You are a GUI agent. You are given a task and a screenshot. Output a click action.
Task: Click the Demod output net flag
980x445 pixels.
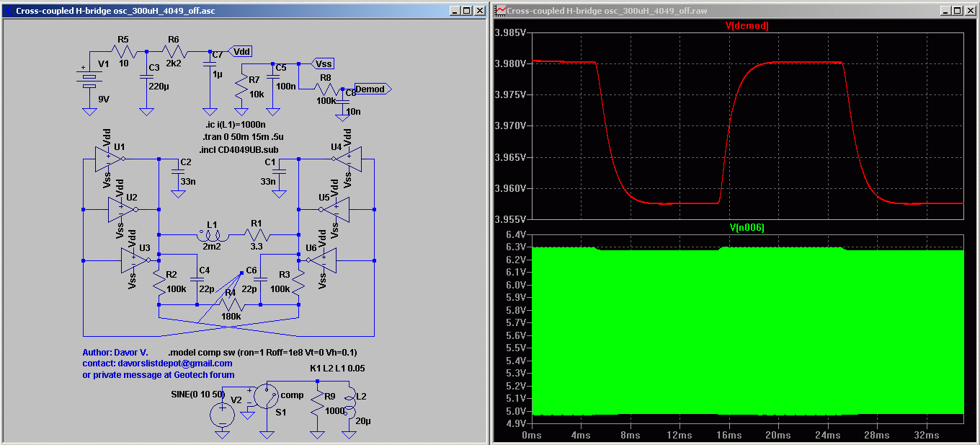point(370,89)
